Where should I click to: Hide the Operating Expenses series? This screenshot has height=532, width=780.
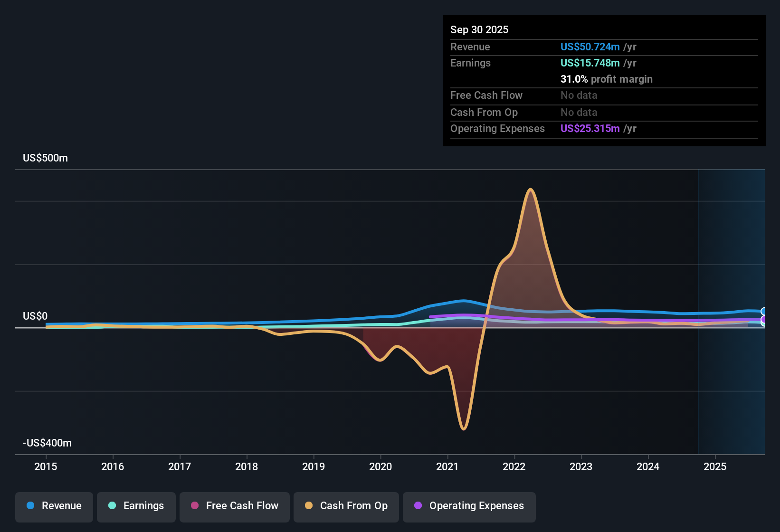[x=469, y=506]
